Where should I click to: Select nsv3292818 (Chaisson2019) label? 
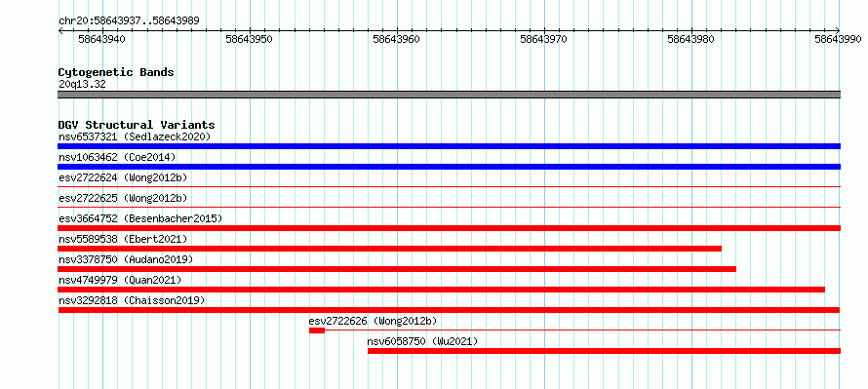132,300
